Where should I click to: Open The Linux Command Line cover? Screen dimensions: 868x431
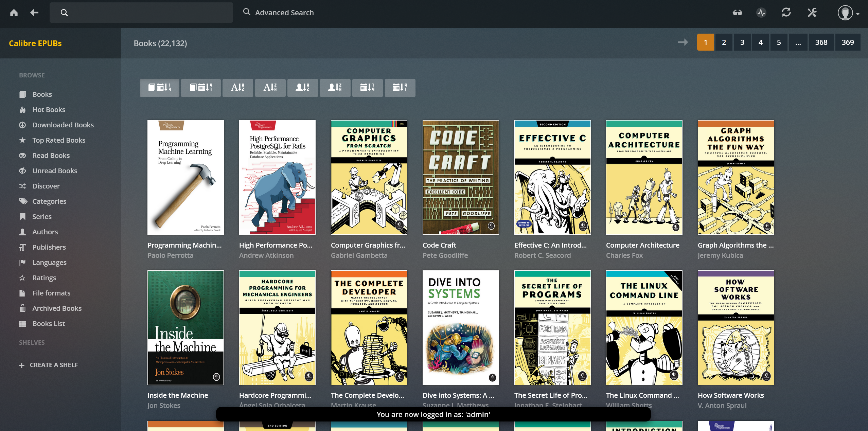644,327
